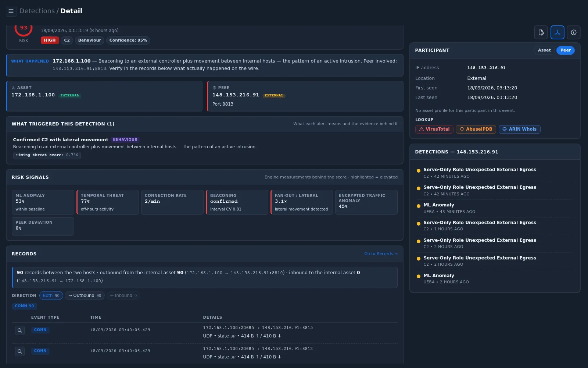
Task: Open the Connection Rate signal tile
Action: pyautogui.click(x=172, y=202)
